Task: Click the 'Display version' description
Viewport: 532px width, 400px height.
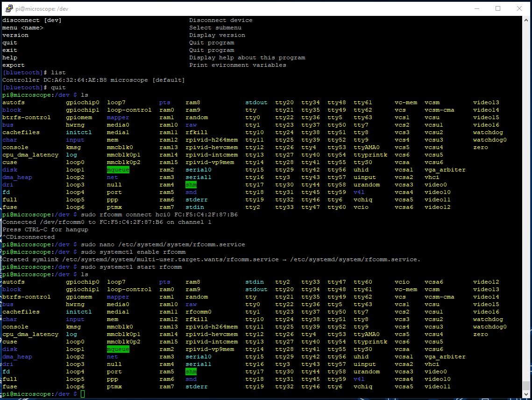Action: pyautogui.click(x=217, y=36)
